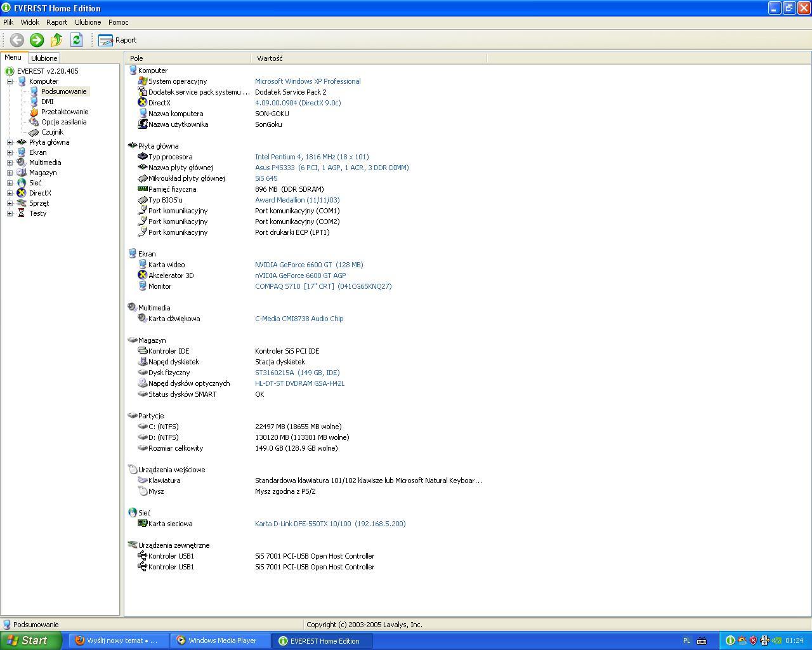
Task: Open Opcje zasilania in the tree
Action: (x=64, y=122)
